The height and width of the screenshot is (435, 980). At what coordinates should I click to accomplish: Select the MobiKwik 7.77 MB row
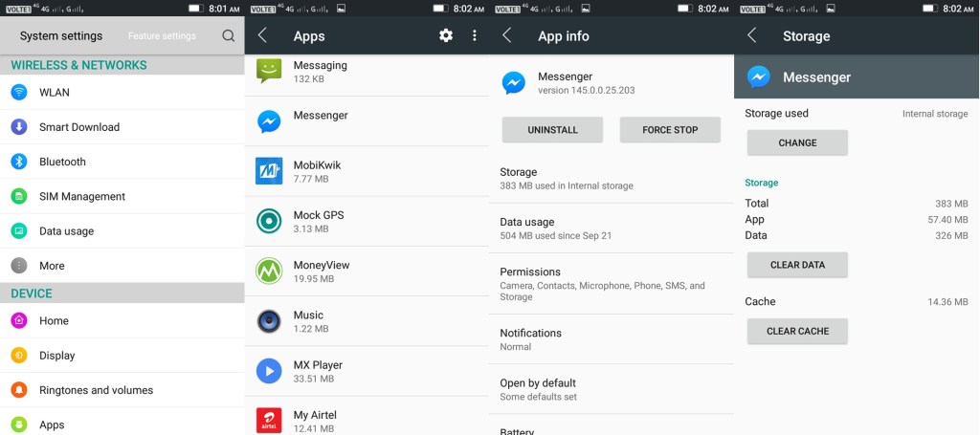click(x=367, y=172)
